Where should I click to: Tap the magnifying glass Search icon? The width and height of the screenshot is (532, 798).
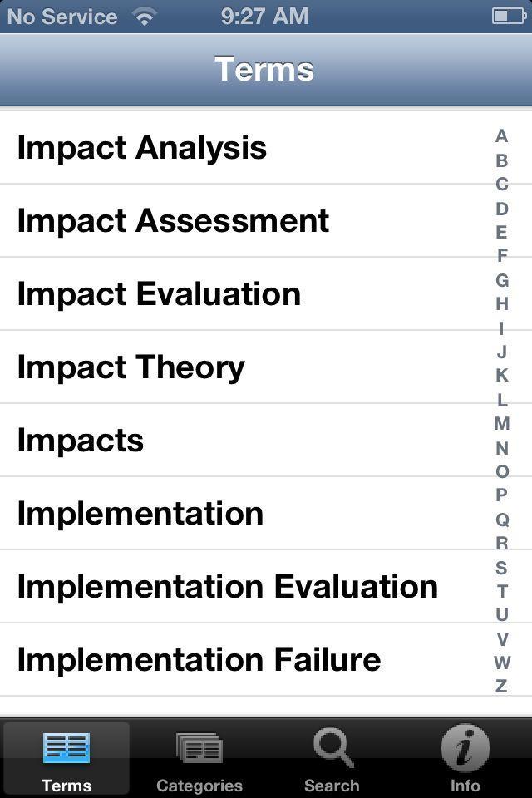pos(332,746)
